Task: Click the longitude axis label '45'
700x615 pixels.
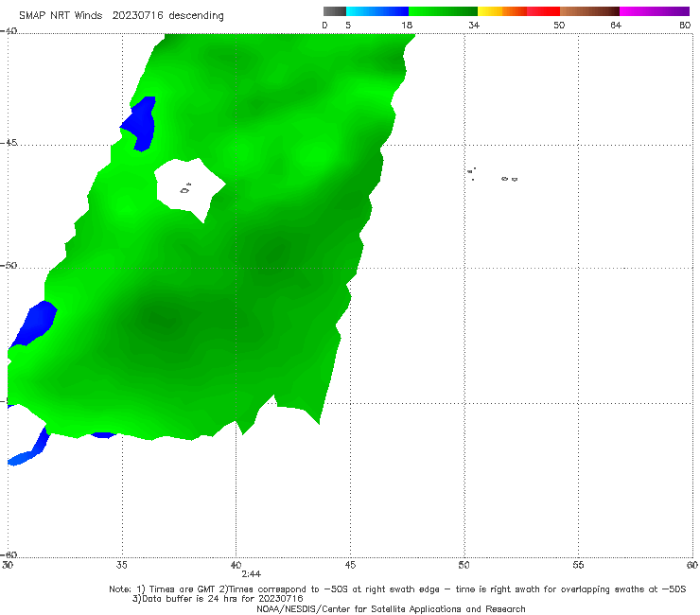Action: pos(350,566)
